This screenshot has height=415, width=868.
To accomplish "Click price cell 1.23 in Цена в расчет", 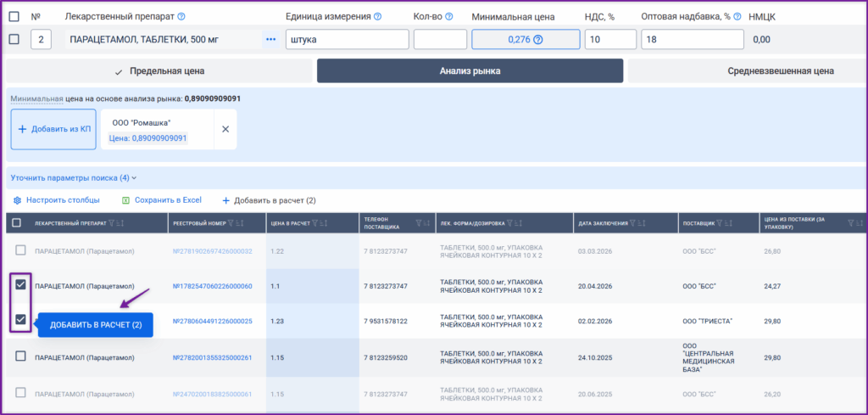I will (277, 321).
